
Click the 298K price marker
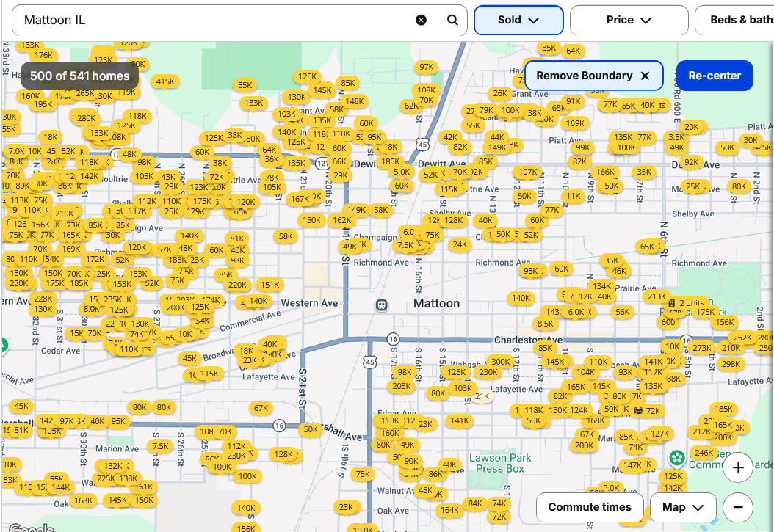[731, 364]
